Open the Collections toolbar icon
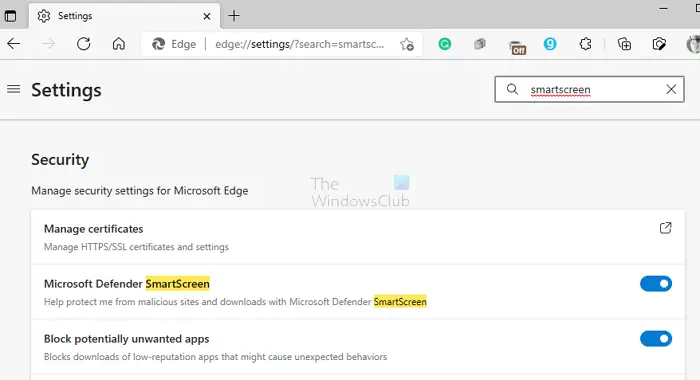The image size is (700, 380). tap(624, 44)
